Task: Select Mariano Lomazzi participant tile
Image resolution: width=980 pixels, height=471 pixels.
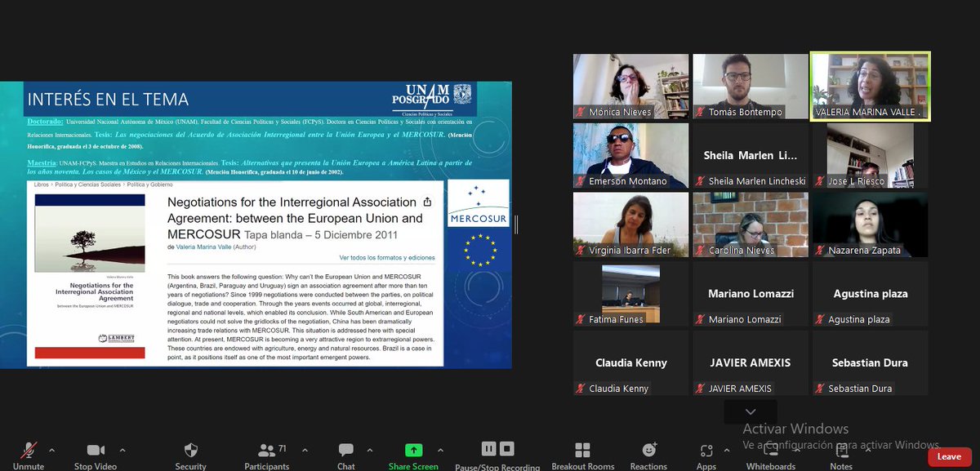Action: click(x=751, y=294)
